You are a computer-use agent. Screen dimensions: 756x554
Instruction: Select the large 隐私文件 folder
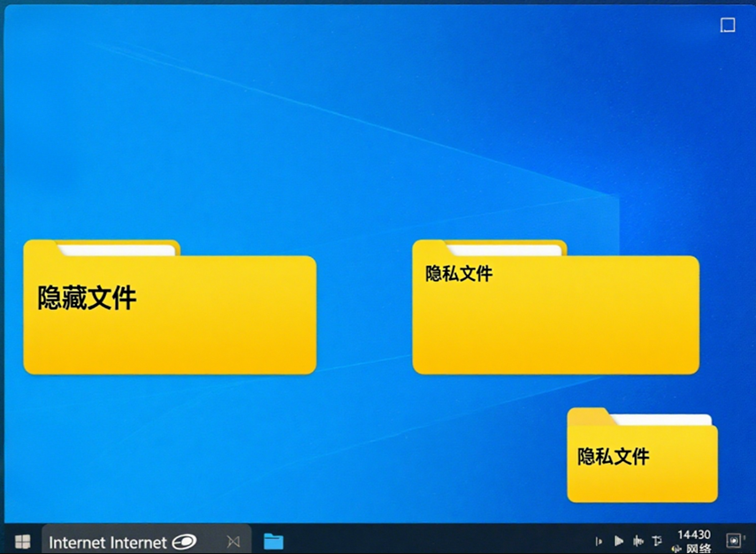(x=556, y=307)
